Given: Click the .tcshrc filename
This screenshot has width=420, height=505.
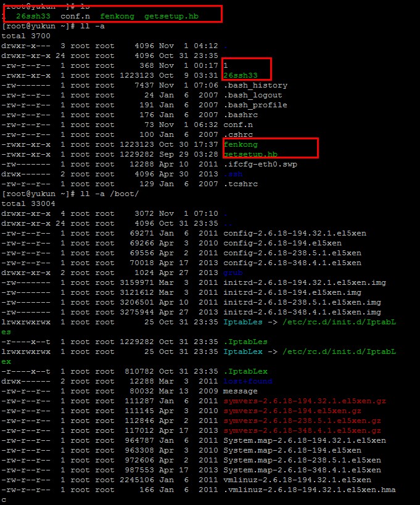Looking at the screenshot, I should click(x=241, y=184).
